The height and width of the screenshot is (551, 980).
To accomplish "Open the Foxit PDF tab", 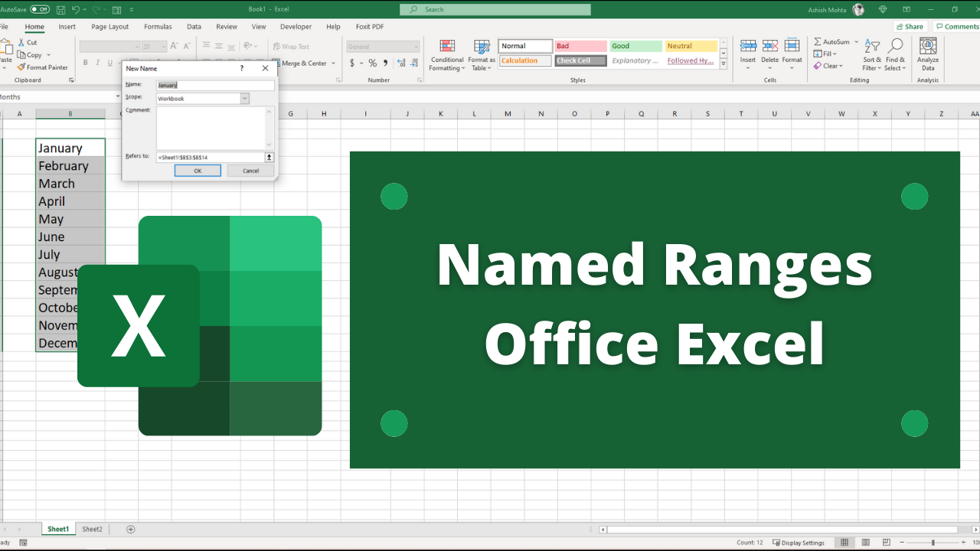I will tap(370, 27).
